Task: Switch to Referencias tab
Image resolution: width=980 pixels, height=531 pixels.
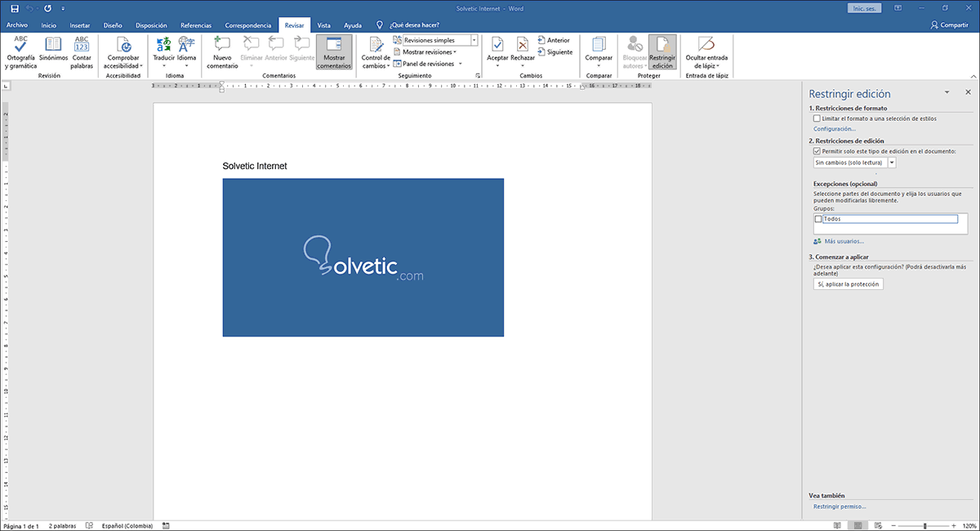Action: pos(195,25)
